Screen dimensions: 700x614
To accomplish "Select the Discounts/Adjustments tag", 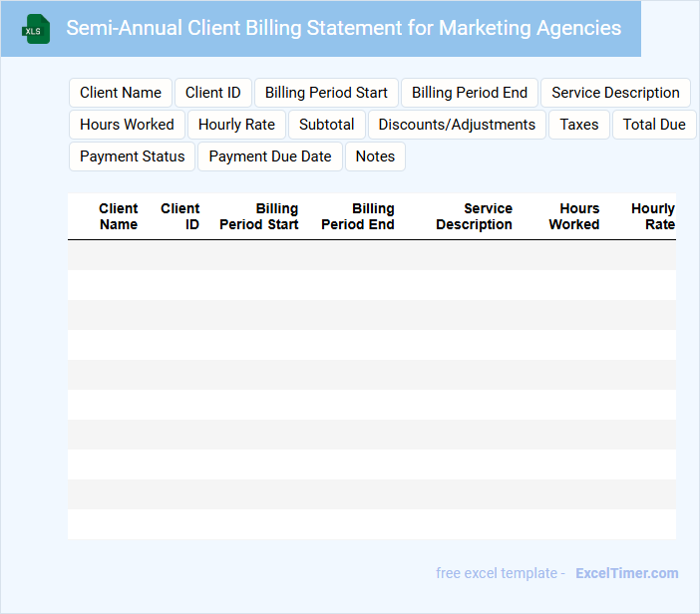I will click(x=457, y=125).
